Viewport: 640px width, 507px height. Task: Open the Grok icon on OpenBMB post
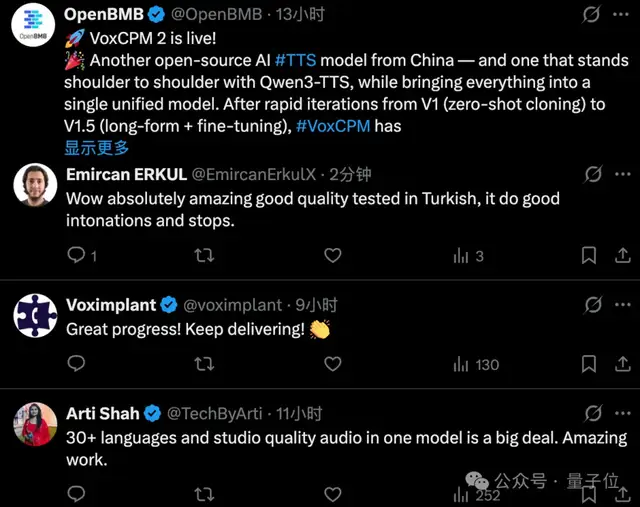pos(592,15)
